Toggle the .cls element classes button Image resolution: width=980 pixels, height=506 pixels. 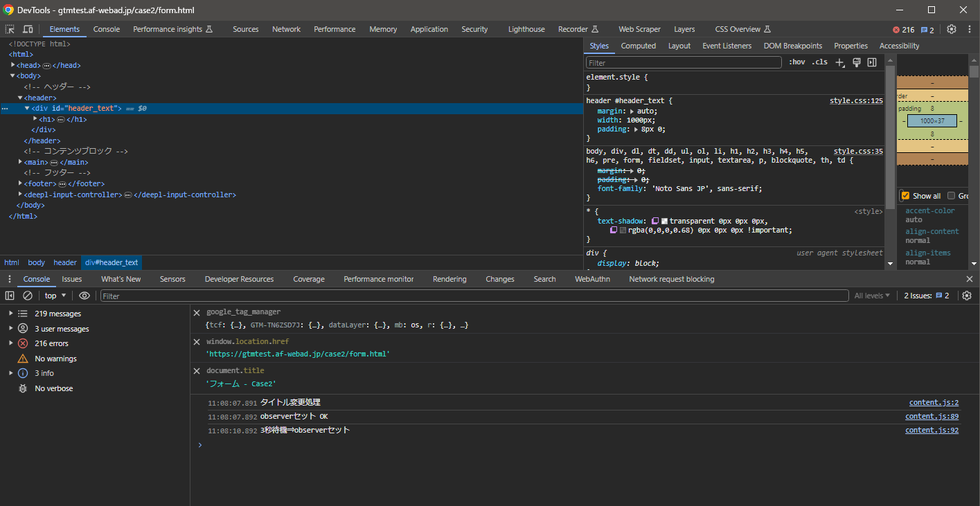tap(819, 62)
